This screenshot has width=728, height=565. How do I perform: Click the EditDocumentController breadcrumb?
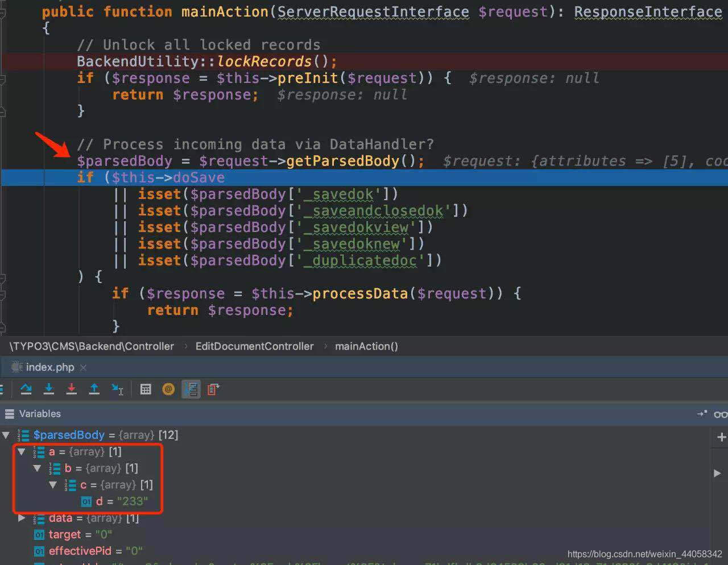[254, 346]
